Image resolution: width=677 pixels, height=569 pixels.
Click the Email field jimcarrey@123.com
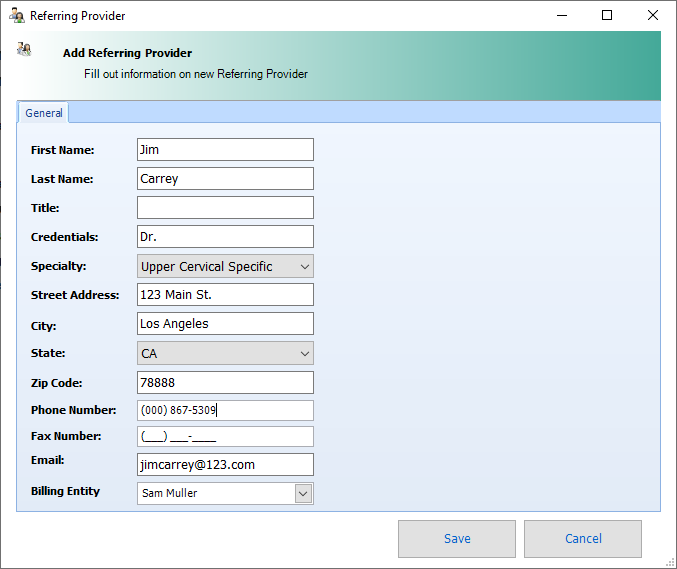(x=225, y=465)
